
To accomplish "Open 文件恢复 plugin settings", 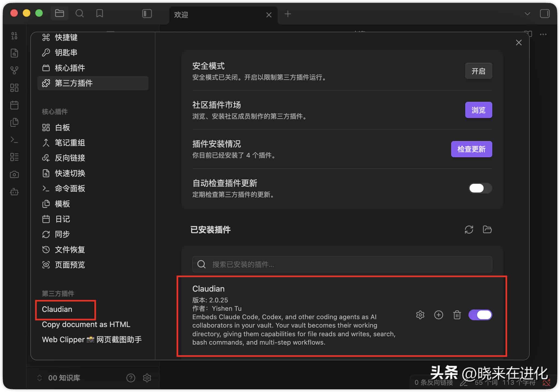I will click(93, 249).
